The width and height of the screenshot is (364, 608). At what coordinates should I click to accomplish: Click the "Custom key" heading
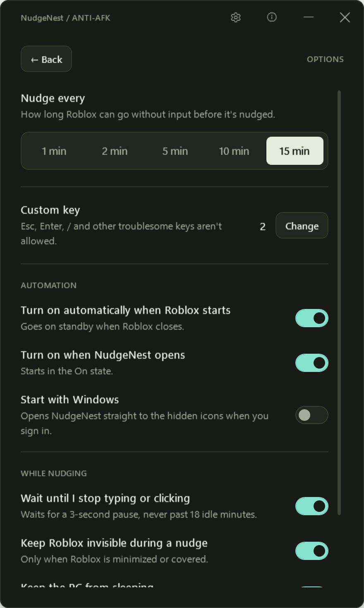[50, 210]
